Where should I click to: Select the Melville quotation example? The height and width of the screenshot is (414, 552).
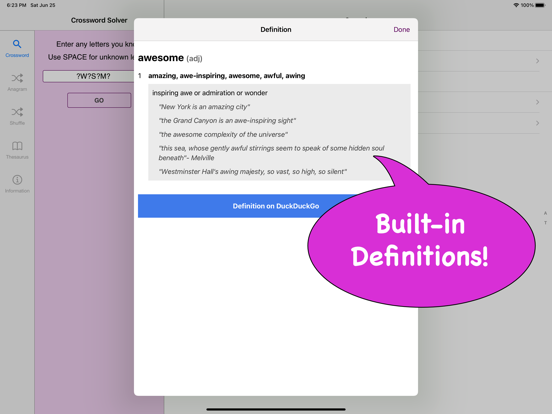[271, 153]
